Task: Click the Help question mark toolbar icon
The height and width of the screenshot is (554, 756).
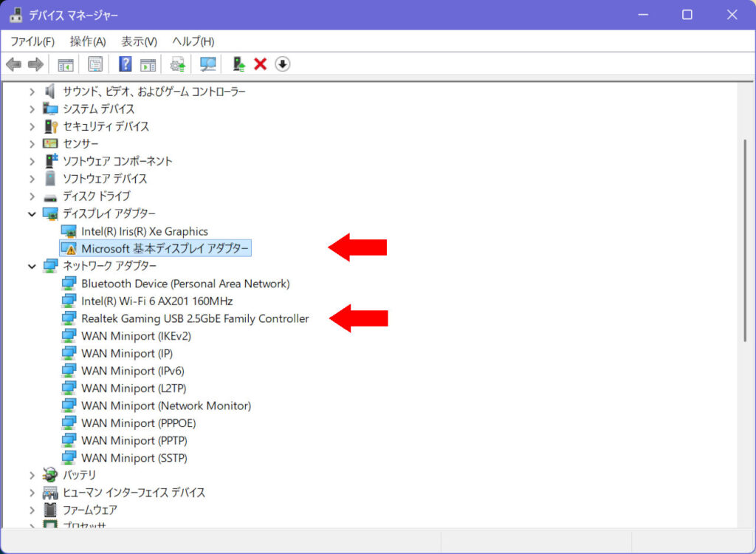Action: [126, 64]
